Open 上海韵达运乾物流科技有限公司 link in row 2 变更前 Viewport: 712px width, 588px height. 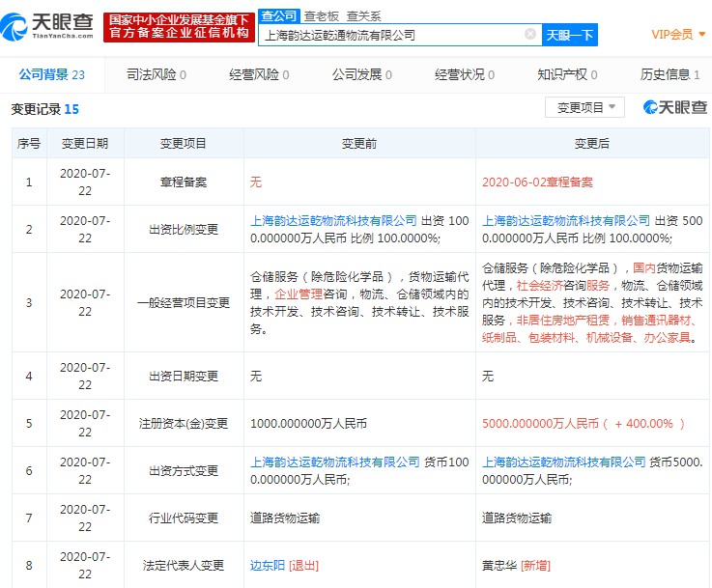(333, 220)
